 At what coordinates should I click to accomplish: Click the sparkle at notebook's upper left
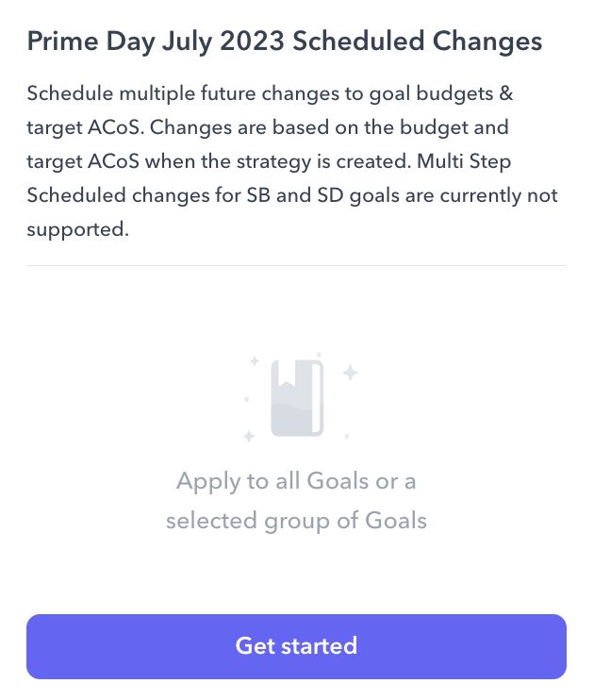(x=254, y=360)
